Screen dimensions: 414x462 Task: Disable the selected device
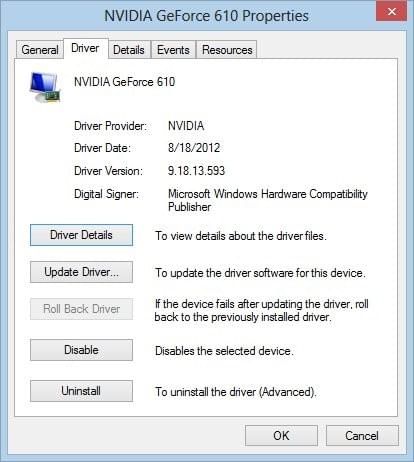point(81,350)
